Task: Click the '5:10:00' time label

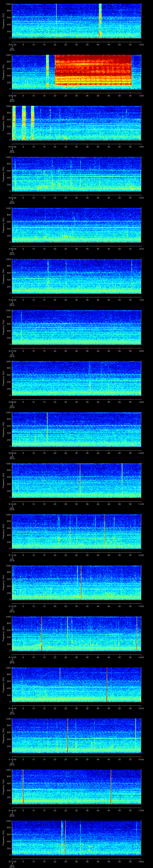Action: pyautogui.click(x=12, y=504)
